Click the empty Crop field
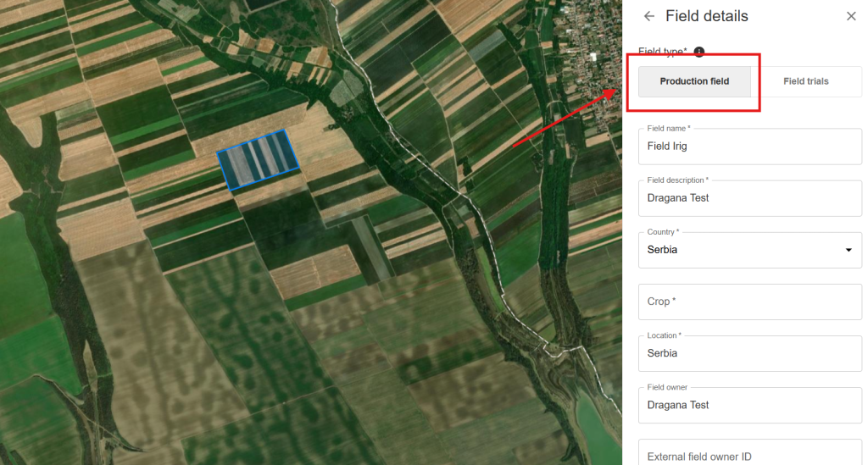Image resolution: width=868 pixels, height=465 pixels. [x=749, y=302]
